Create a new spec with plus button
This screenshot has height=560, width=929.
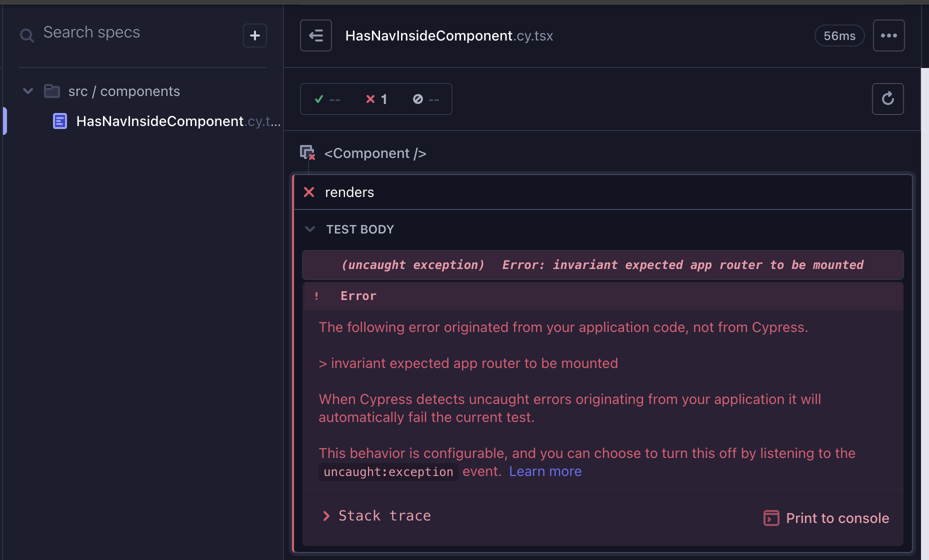tap(255, 35)
